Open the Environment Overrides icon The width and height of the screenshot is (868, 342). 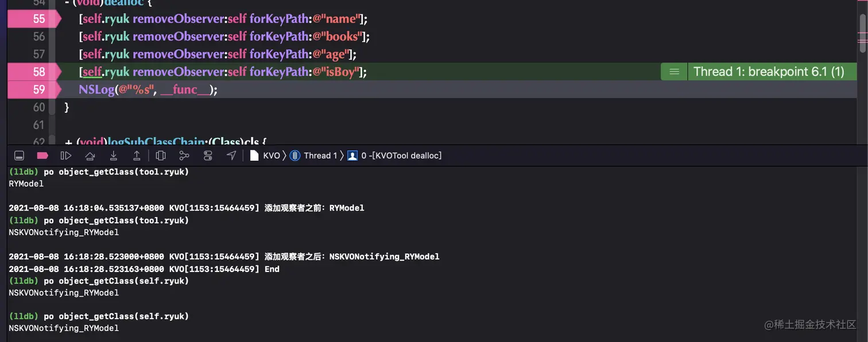click(x=208, y=156)
